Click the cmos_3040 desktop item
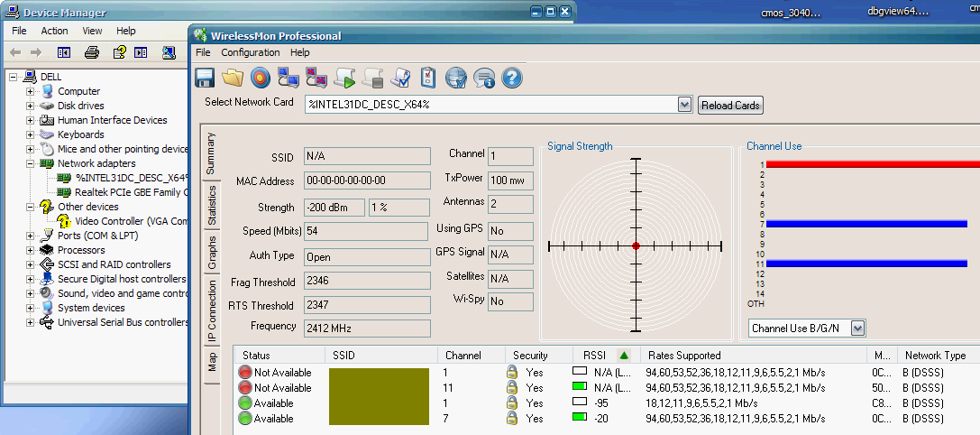Viewport: 980px width, 435px height. 791,13
